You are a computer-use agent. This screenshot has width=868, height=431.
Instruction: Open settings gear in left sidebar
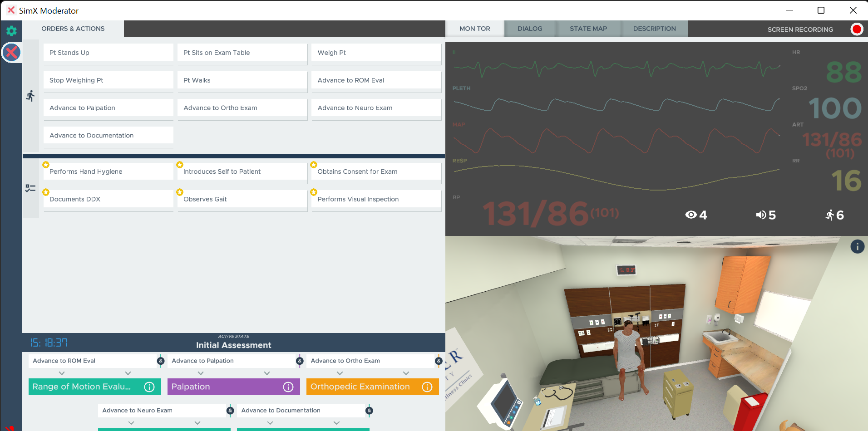pyautogui.click(x=11, y=31)
